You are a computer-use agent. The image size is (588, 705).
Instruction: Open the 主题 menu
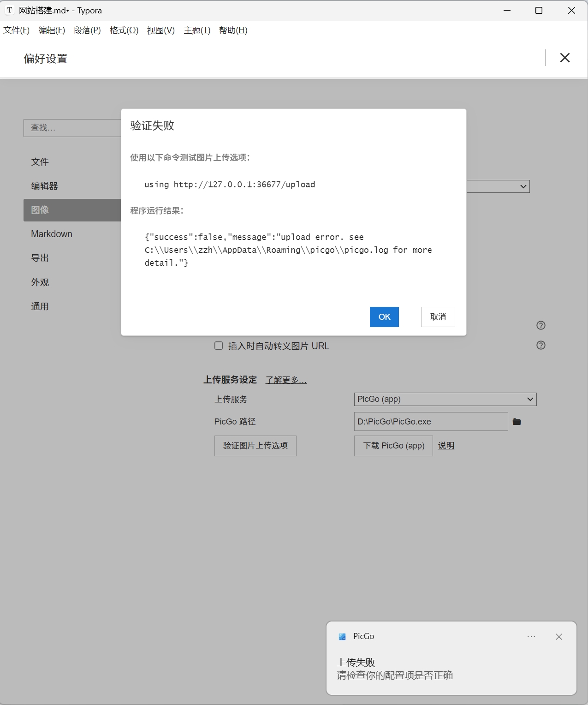197,30
